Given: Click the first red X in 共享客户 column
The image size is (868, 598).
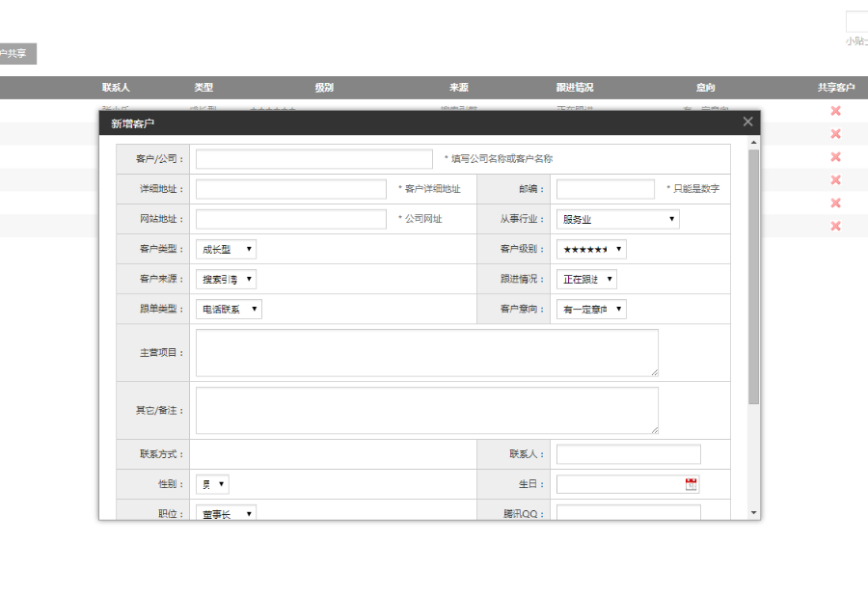Looking at the screenshot, I should [x=835, y=111].
